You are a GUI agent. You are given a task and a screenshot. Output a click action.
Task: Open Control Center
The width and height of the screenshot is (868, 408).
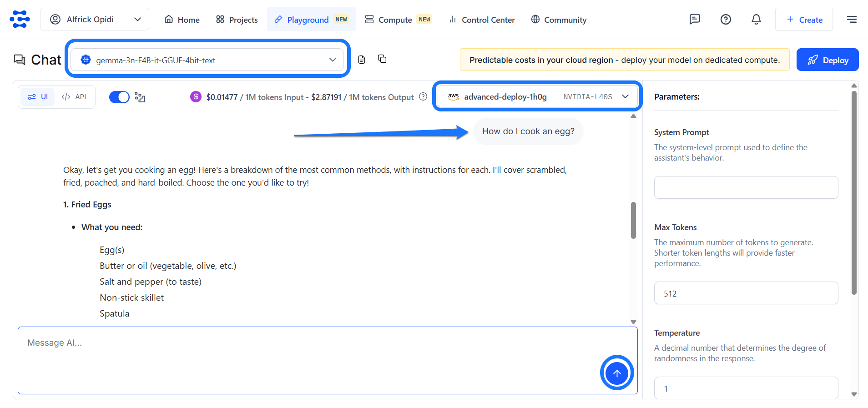pyautogui.click(x=482, y=20)
